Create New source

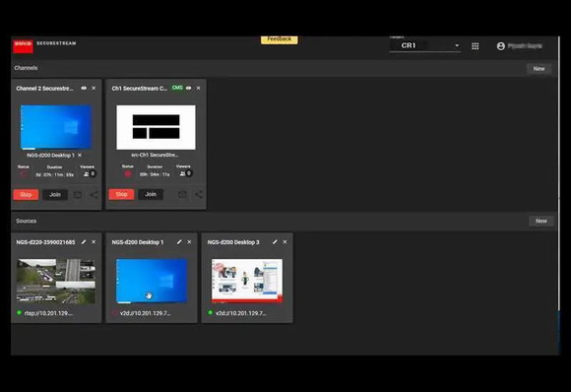(541, 221)
